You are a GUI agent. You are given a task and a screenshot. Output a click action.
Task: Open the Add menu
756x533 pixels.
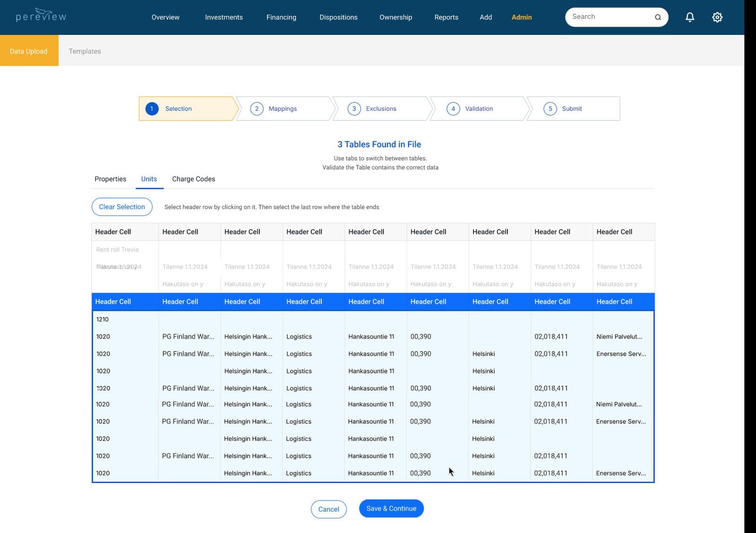486,17
